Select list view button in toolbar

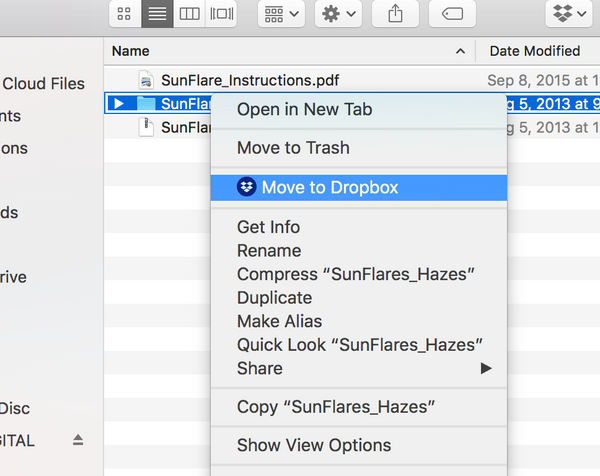(x=156, y=14)
